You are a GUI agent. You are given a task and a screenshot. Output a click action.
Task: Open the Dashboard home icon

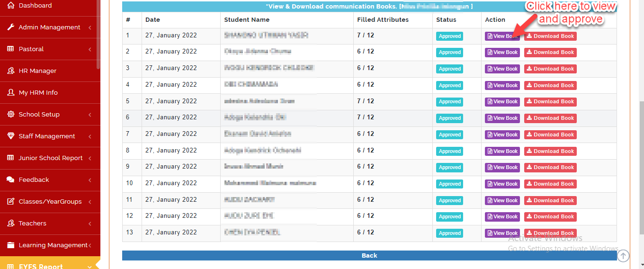coord(11,5)
